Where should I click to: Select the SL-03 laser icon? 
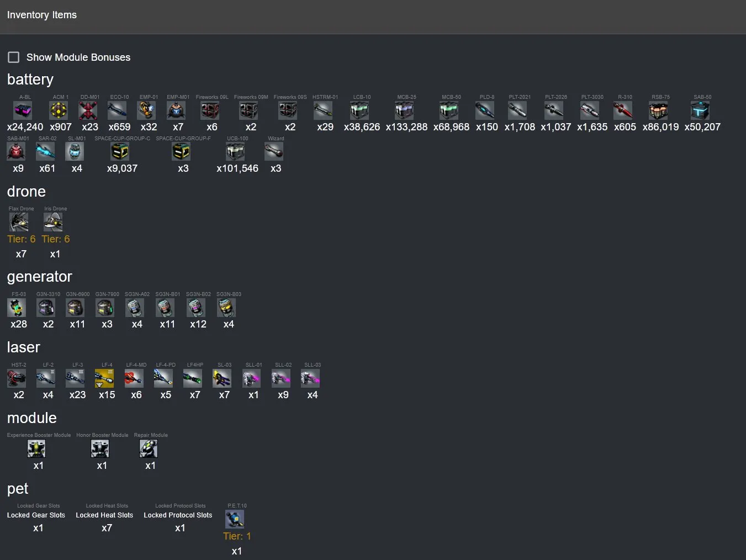[222, 378]
